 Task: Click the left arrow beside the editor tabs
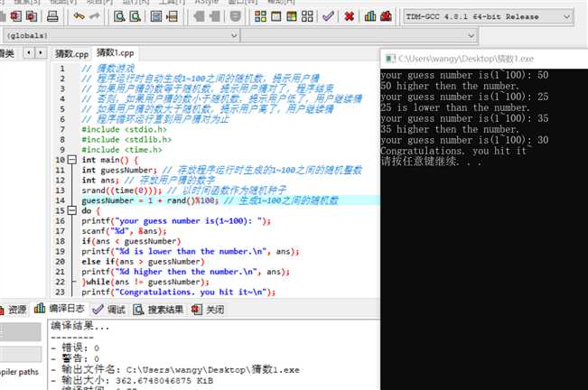29,53
